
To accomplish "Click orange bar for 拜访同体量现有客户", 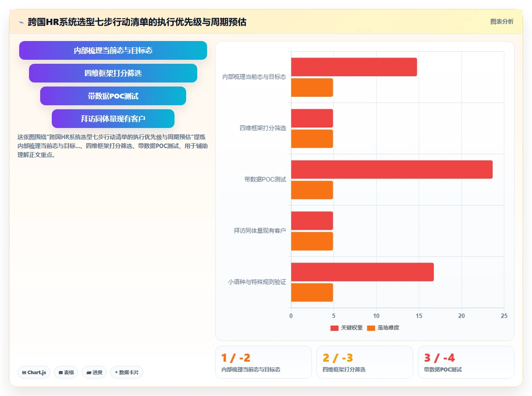I will pyautogui.click(x=312, y=241).
